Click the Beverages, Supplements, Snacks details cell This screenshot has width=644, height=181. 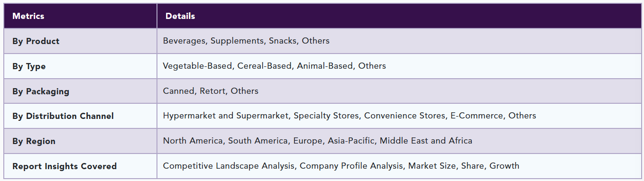tap(399, 41)
